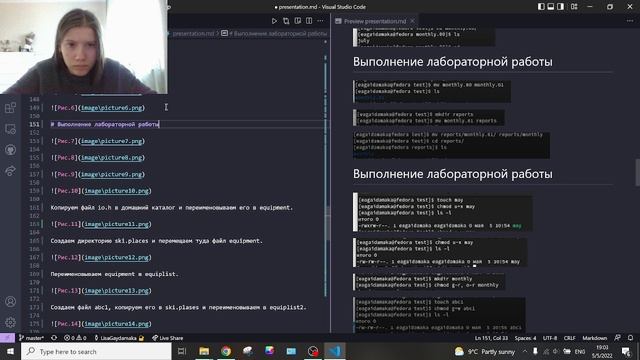Viewport: 640px width, 360px height.
Task: Click the ENG language indicator in system tray
Action: (x=580, y=351)
